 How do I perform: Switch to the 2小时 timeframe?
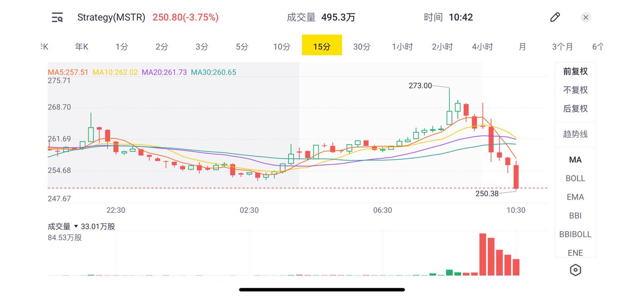click(x=442, y=47)
